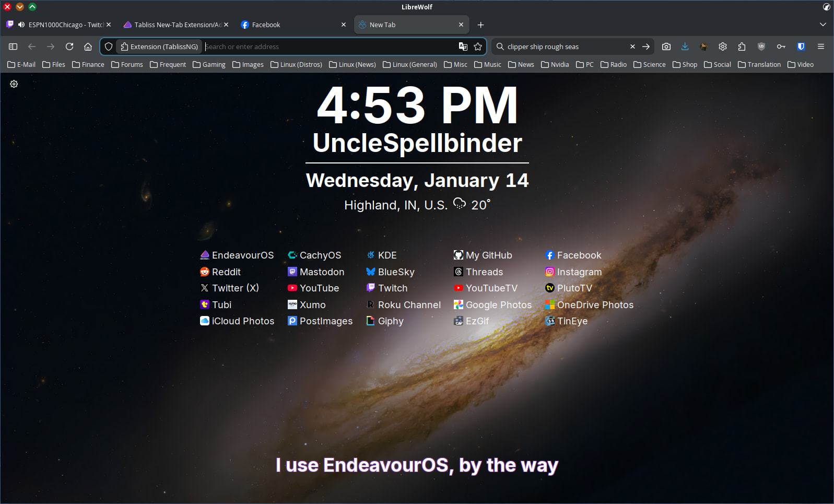Open the downloads panel
834x504 pixels.
point(685,46)
